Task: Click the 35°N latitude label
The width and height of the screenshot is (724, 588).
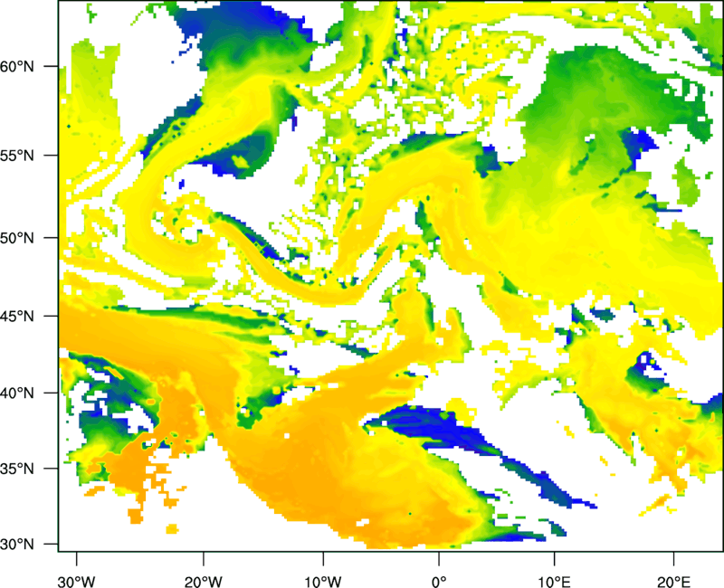Action: [x=17, y=469]
